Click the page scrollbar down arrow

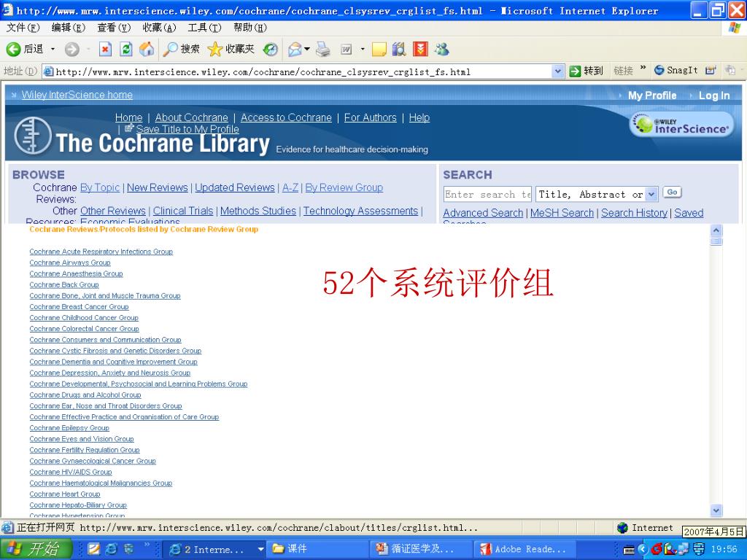click(x=716, y=510)
